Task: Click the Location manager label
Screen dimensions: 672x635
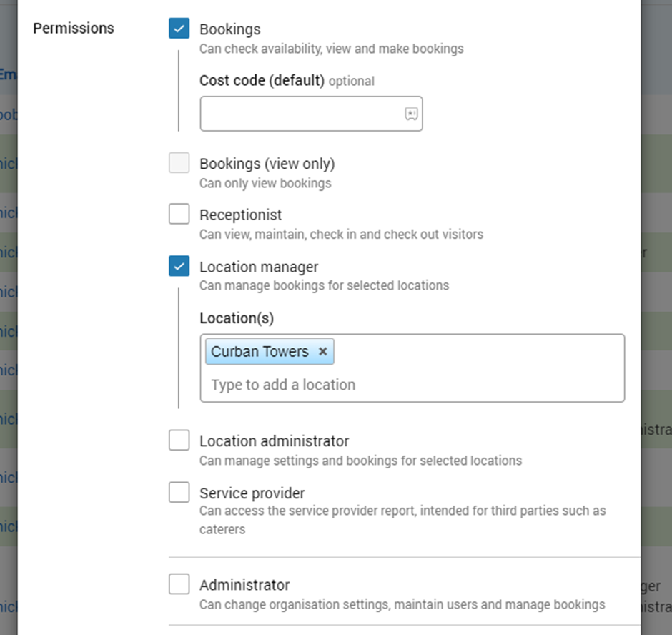Action: tap(259, 267)
